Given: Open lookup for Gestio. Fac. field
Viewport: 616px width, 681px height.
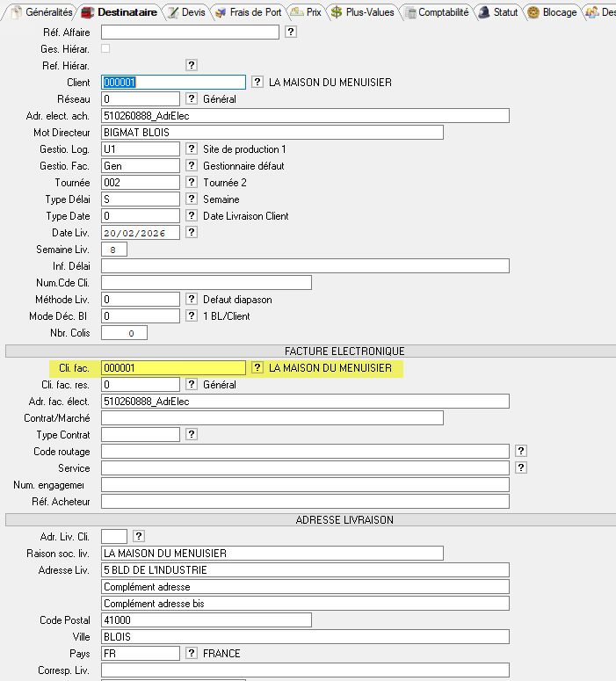Looking at the screenshot, I should coord(192,165).
